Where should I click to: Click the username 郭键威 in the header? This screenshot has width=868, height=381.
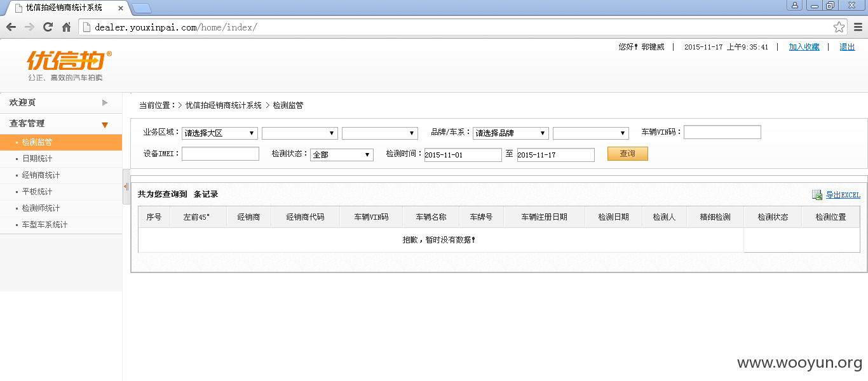(653, 47)
